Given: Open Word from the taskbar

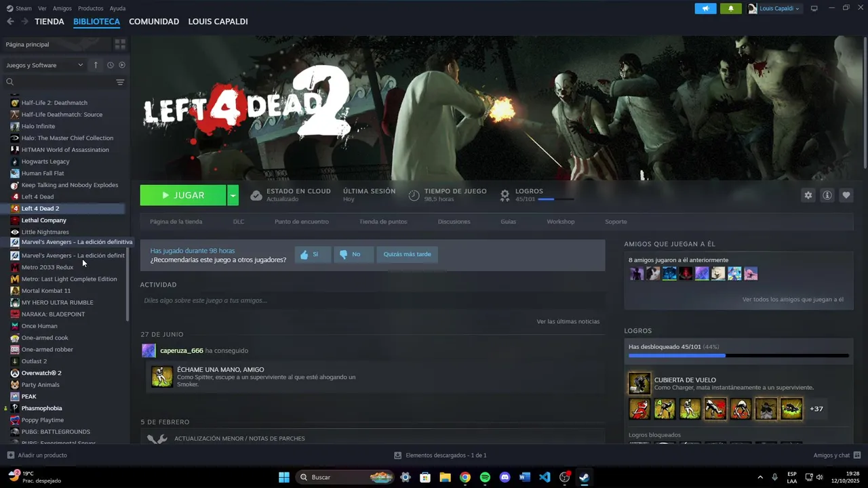Looking at the screenshot, I should (524, 477).
